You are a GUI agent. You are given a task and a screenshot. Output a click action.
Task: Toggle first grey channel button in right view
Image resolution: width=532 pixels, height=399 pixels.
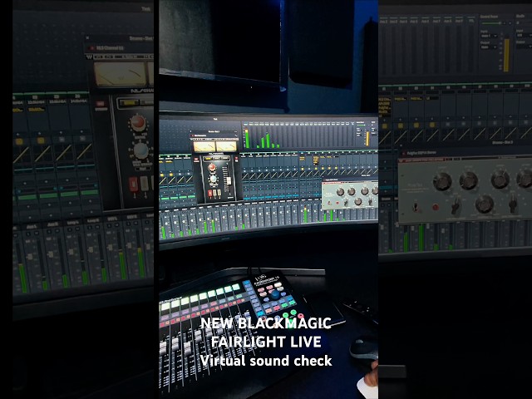[447, 125]
